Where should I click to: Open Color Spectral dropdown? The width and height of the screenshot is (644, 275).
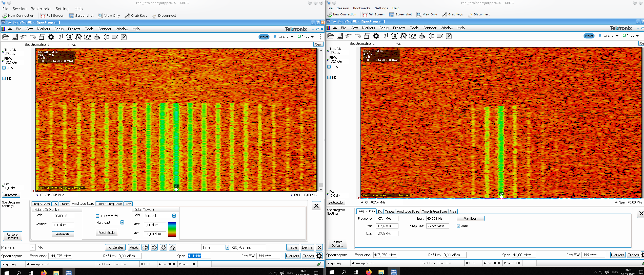point(174,216)
